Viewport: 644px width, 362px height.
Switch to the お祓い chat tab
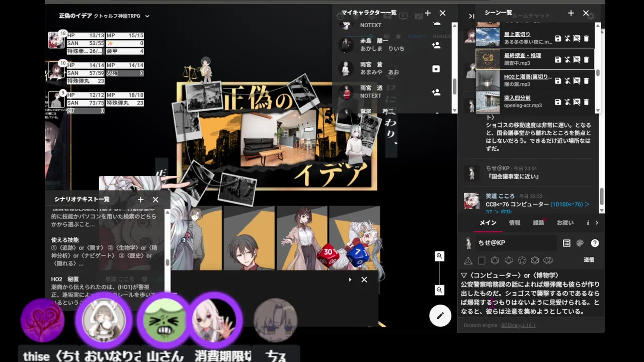pyautogui.click(x=565, y=223)
